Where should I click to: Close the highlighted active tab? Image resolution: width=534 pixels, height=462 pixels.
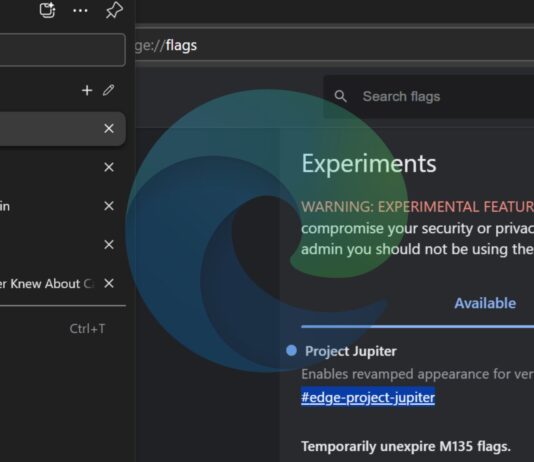tap(109, 128)
